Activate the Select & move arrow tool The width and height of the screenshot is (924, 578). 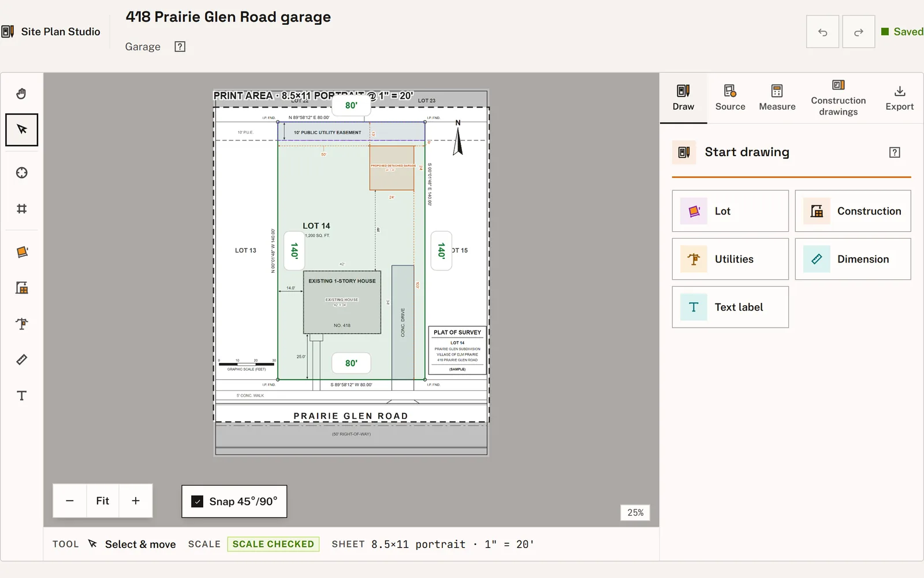pos(22,129)
